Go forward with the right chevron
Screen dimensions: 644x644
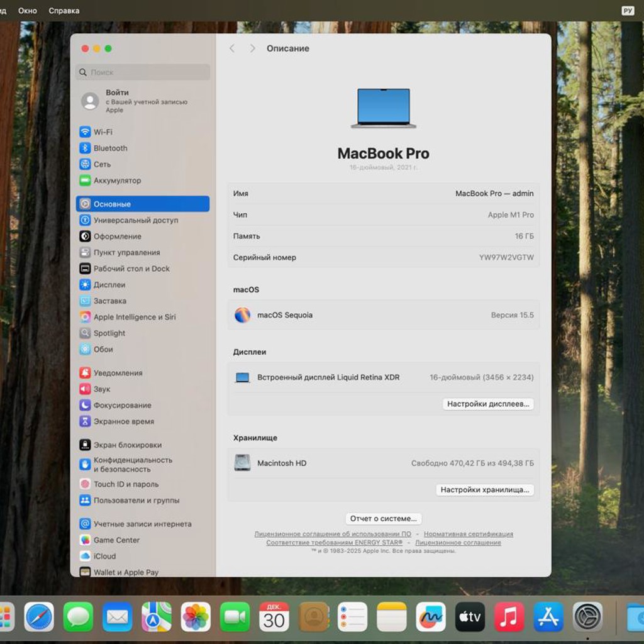point(252,48)
